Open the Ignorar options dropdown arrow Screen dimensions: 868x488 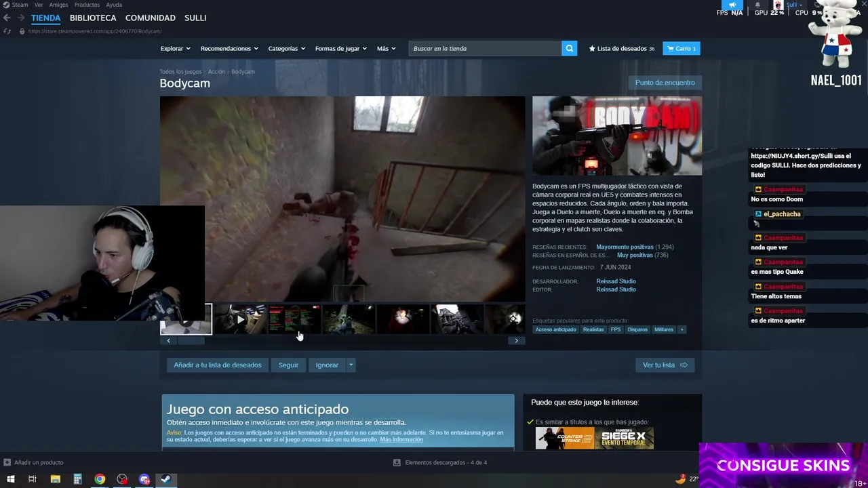tap(351, 365)
